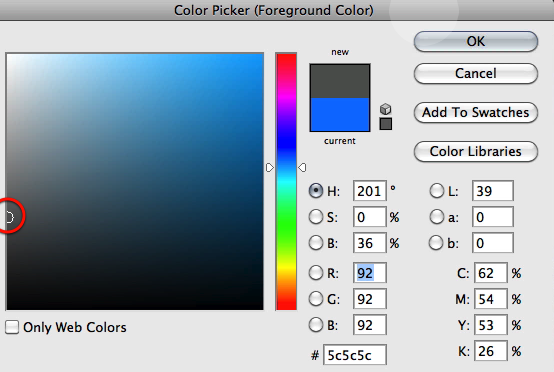The height and width of the screenshot is (372, 554).
Task: Click the vertical rainbow hue slider bar
Action: [x=286, y=182]
